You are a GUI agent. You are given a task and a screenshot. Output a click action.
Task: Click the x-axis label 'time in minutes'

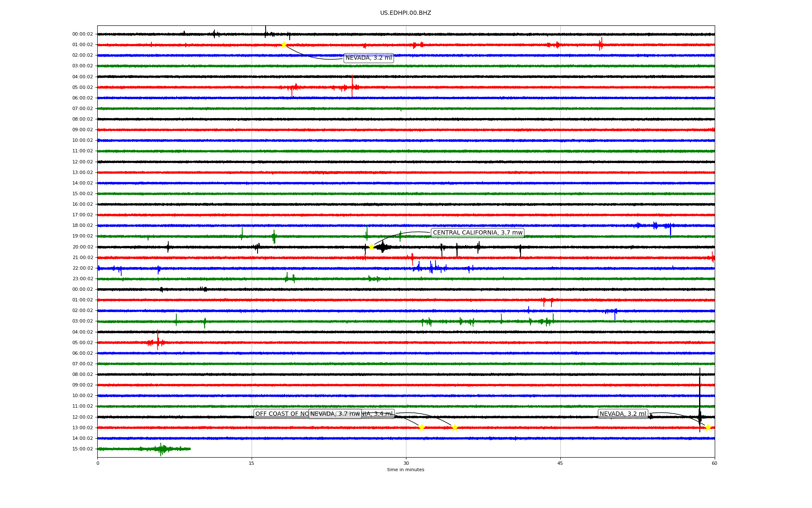[x=406, y=470]
